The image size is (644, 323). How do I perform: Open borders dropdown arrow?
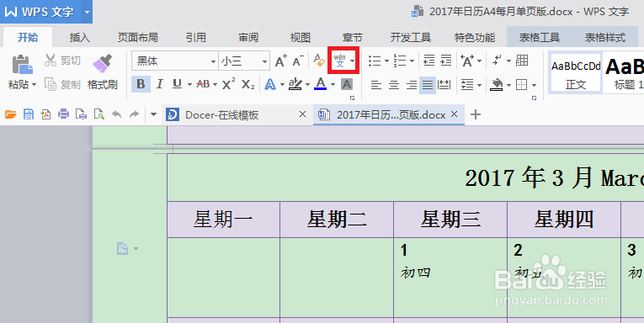[534, 85]
